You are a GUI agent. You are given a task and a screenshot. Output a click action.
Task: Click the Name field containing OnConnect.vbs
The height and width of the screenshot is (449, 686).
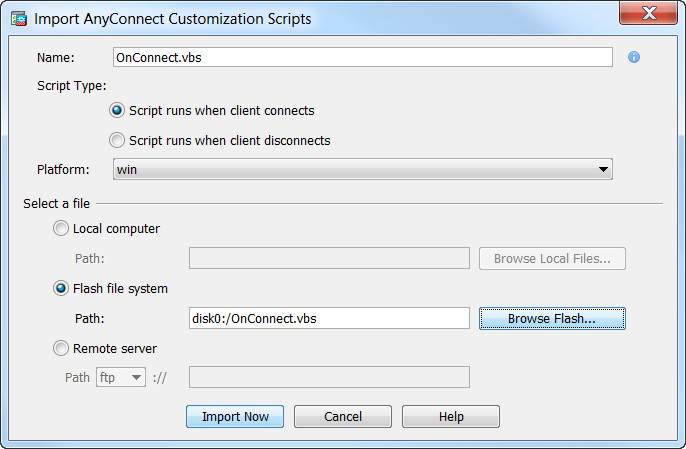[363, 57]
